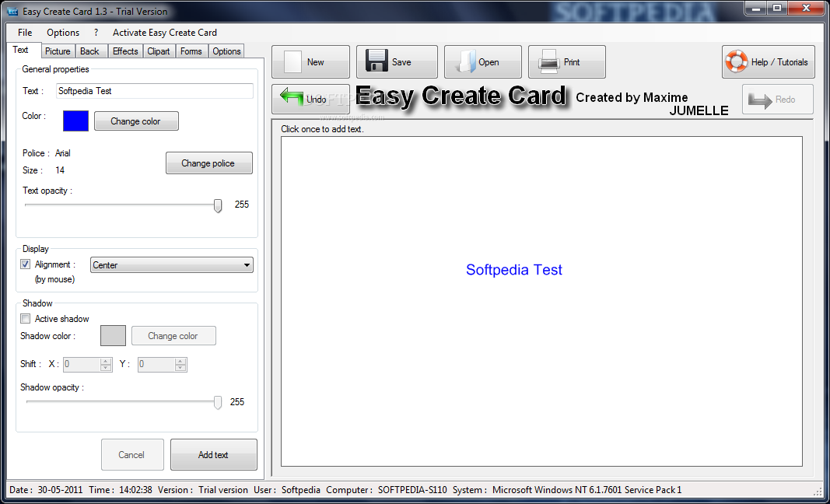Click the Change police button
Image resolution: width=830 pixels, height=504 pixels.
coord(208,163)
